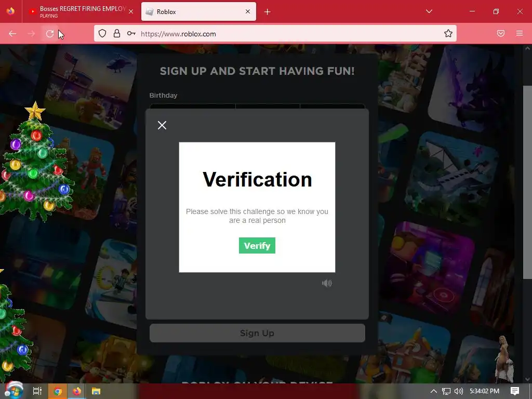Click the greyed Sign Up button

coord(257,333)
